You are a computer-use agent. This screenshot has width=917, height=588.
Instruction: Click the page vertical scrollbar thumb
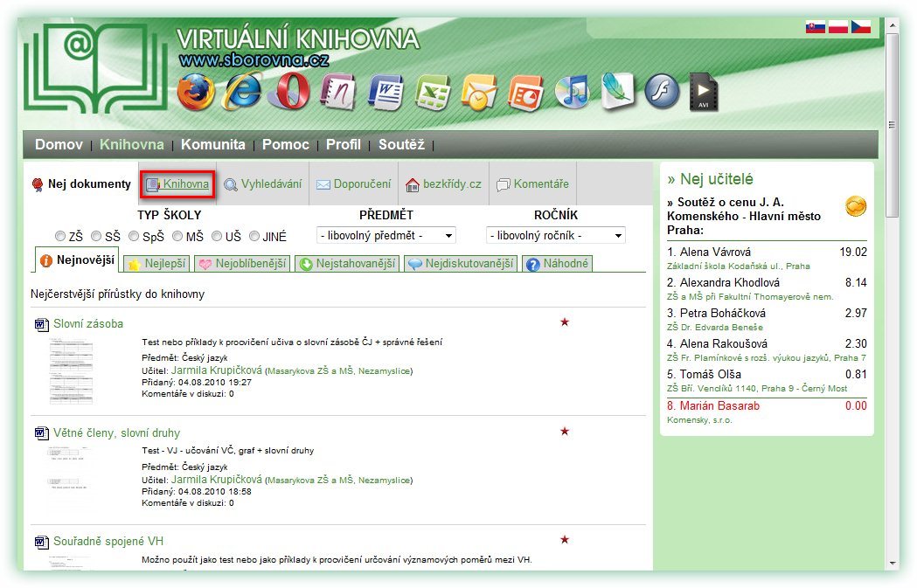pyautogui.click(x=892, y=124)
